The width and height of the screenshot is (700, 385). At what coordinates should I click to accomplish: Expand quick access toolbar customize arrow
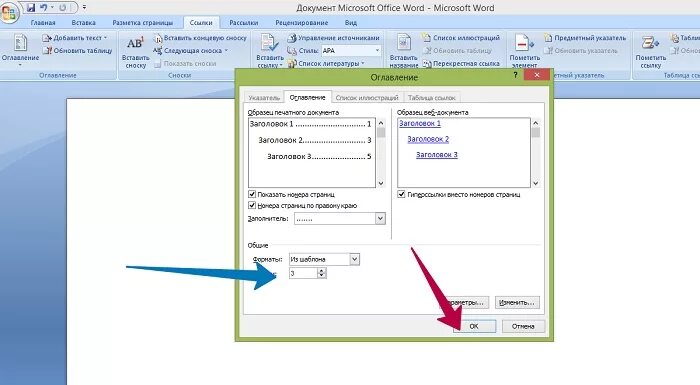(84, 8)
